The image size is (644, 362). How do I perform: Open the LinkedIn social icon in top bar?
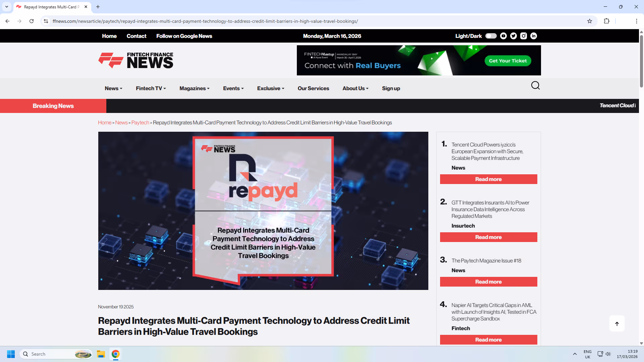[x=534, y=36]
